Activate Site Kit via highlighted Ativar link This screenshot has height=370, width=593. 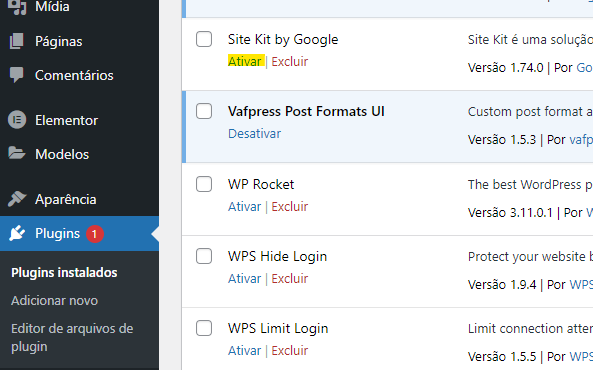pos(245,61)
